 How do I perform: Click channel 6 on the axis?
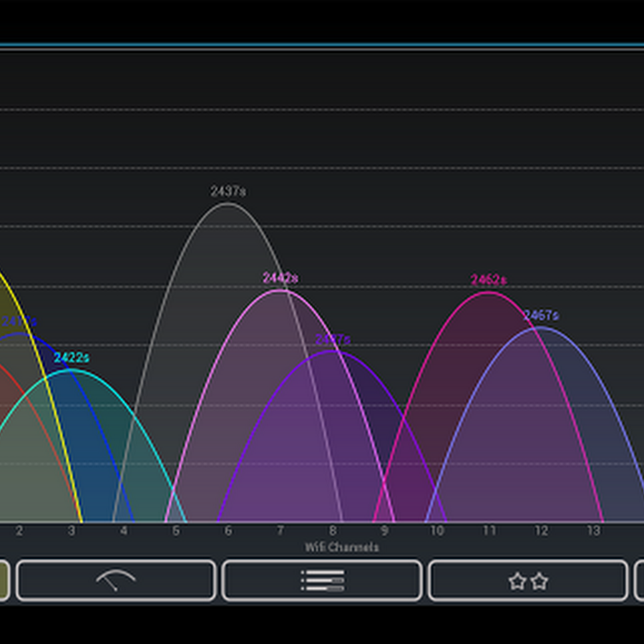228,531
